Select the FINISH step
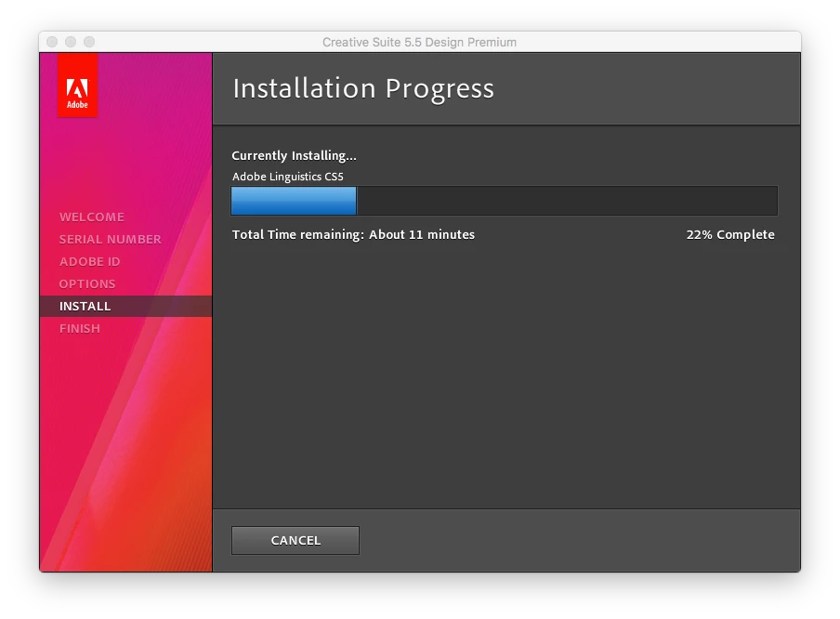The image size is (840, 619). (79, 328)
